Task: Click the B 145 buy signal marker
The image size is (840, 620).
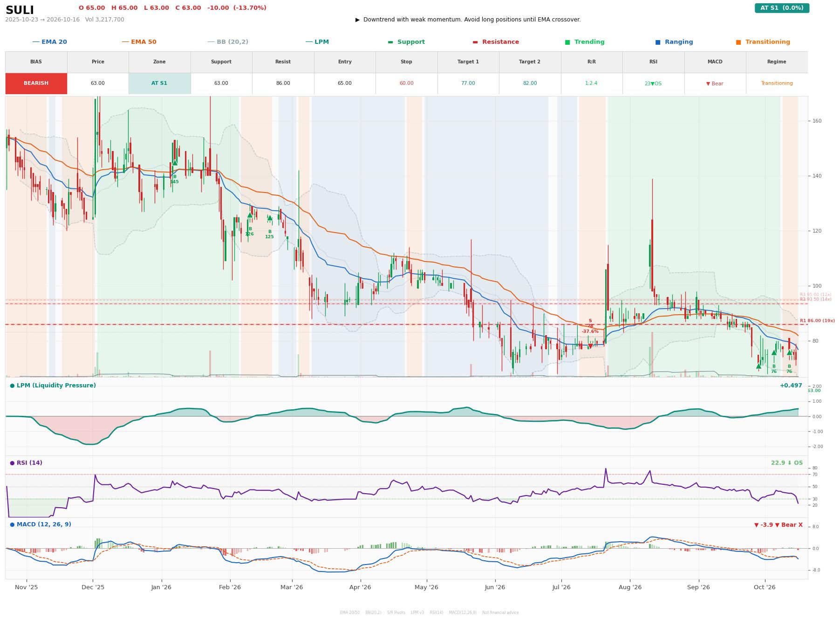Action: click(175, 163)
